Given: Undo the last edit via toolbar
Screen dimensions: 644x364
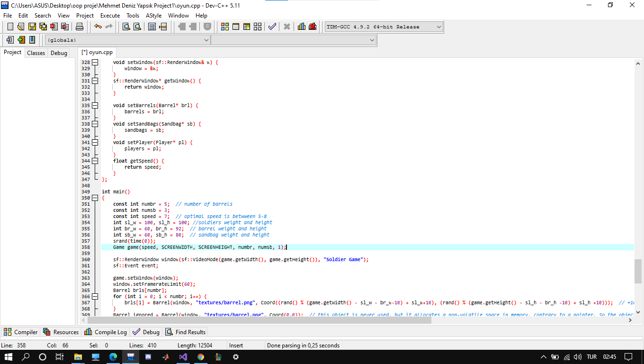Looking at the screenshot, I should (98, 27).
